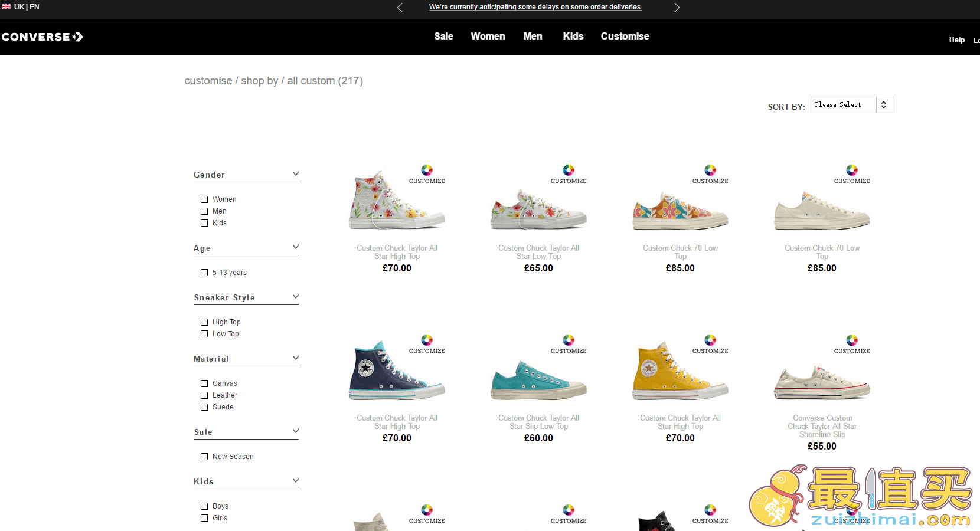Show next announcement with right arrow
Image resolution: width=980 pixels, height=531 pixels.
(677, 8)
